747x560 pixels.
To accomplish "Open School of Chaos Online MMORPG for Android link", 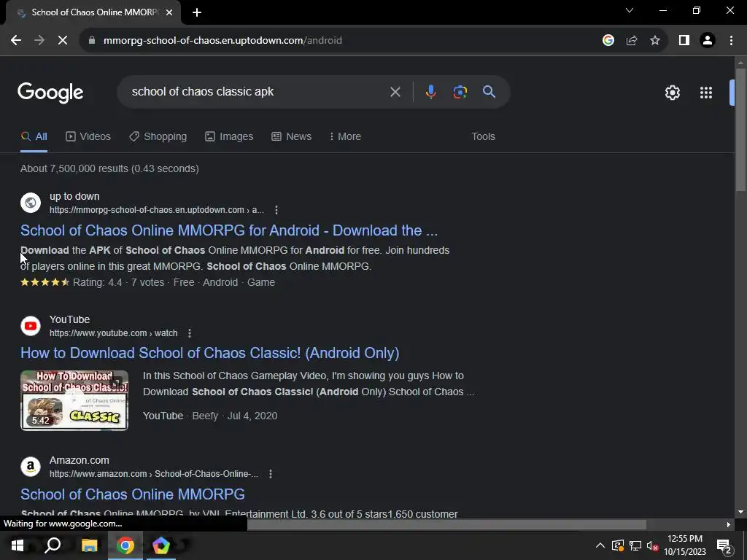I will click(228, 230).
